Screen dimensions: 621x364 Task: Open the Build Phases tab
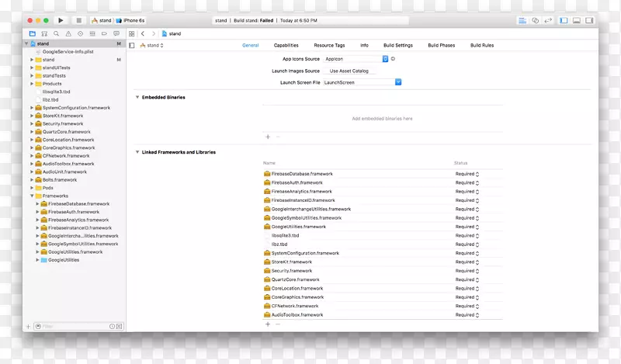click(441, 46)
